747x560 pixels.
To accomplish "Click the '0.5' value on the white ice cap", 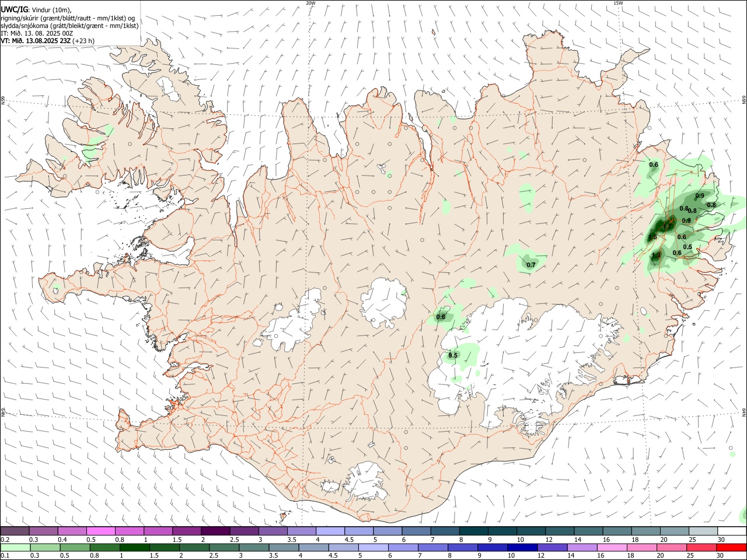I will [453, 356].
